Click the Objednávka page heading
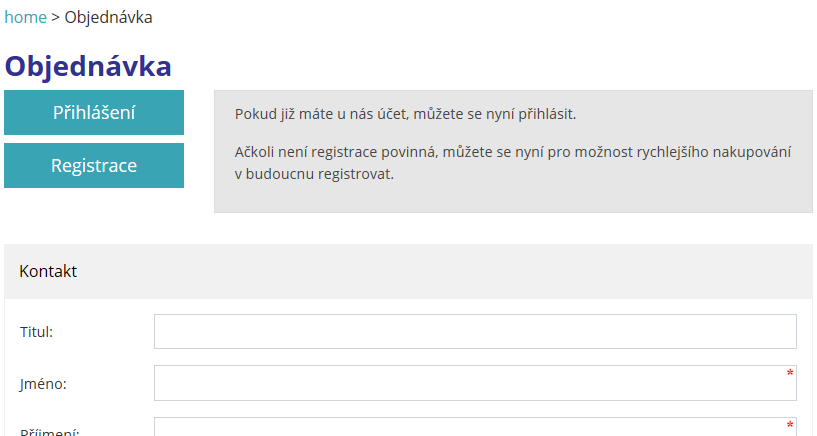The height and width of the screenshot is (436, 817). click(x=88, y=66)
